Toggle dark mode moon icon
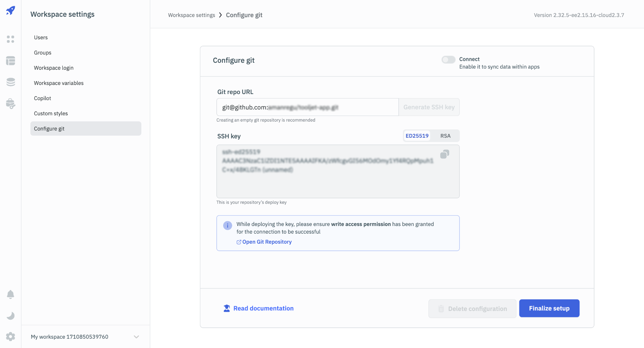Viewport: 644px width, 348px height. (11, 316)
